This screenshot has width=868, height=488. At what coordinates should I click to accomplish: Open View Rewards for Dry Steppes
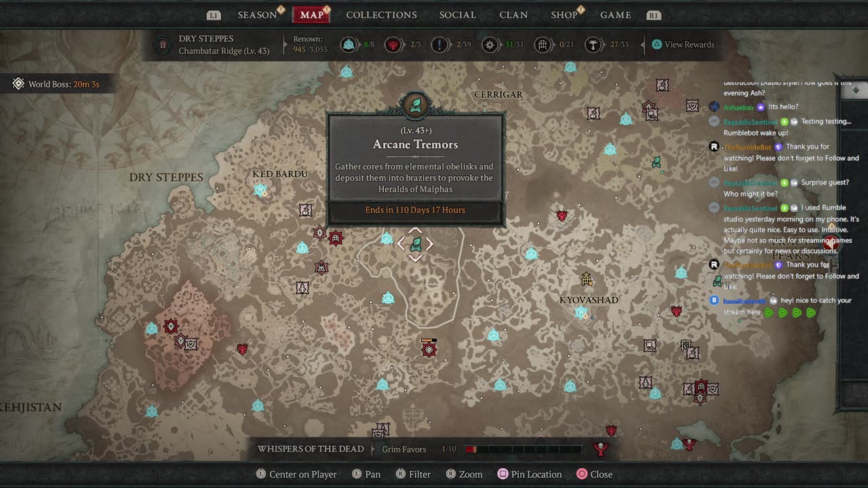[683, 45]
